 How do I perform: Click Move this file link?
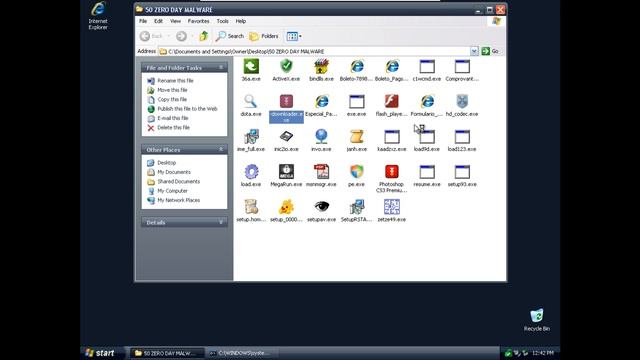(x=172, y=90)
